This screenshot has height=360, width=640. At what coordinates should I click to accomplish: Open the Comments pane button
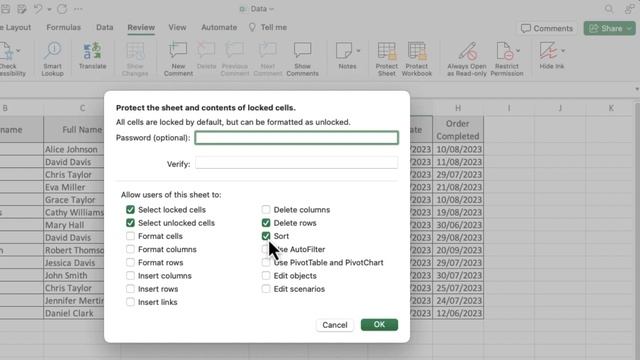point(547,28)
